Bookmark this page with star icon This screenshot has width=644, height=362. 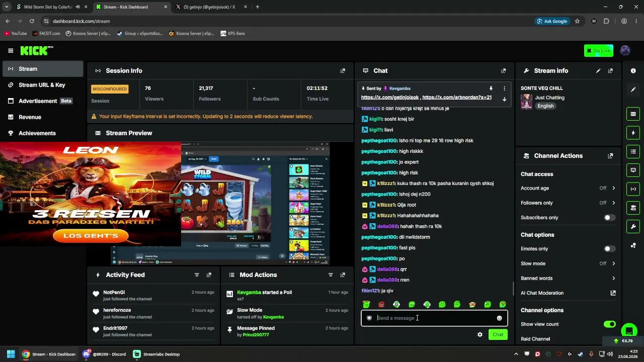tap(577, 21)
